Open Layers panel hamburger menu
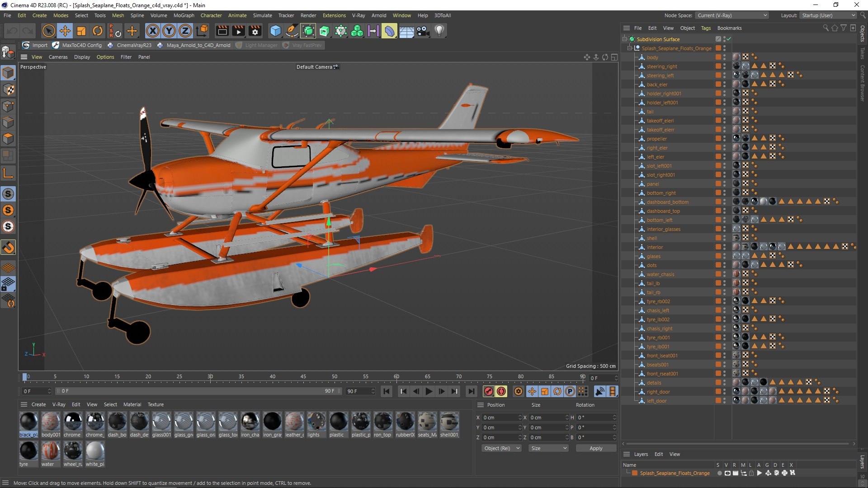Viewport: 868px width, 488px height. click(627, 454)
